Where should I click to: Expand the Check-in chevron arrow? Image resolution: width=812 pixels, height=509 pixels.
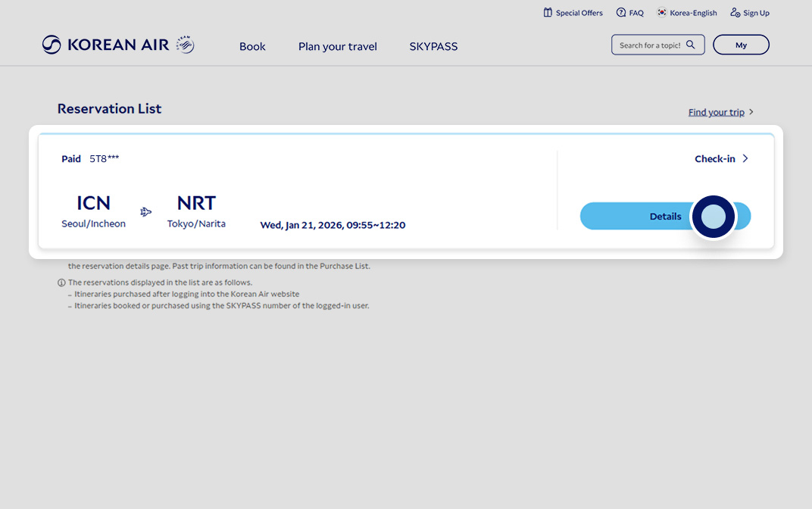(x=745, y=158)
